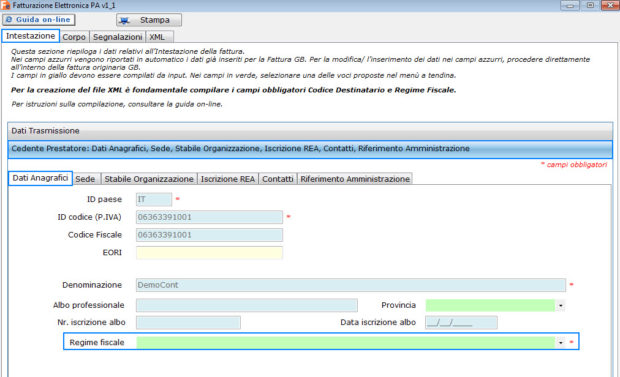Click the ID codice (P.IVA) field

(x=209, y=217)
